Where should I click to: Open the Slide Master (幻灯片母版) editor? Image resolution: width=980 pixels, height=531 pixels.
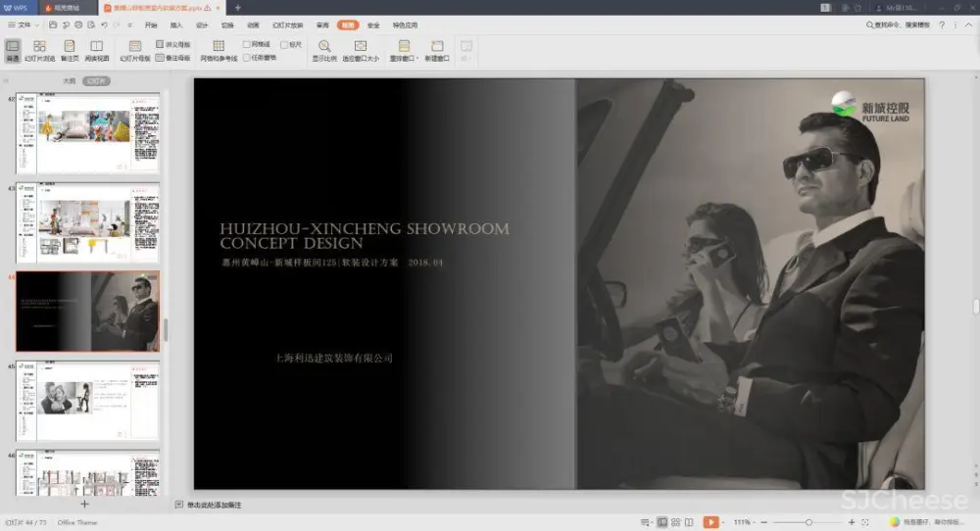click(135, 50)
